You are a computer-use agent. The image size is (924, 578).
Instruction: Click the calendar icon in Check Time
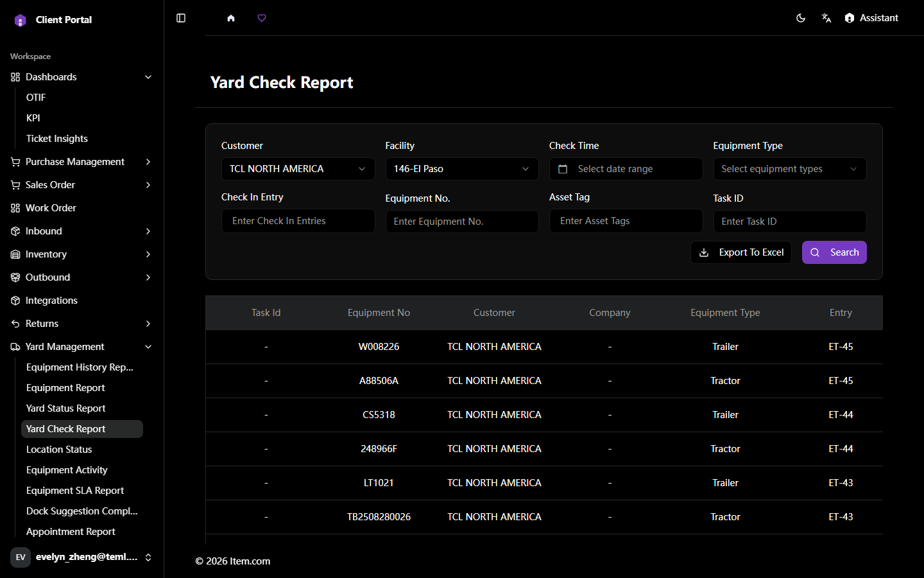click(x=563, y=169)
